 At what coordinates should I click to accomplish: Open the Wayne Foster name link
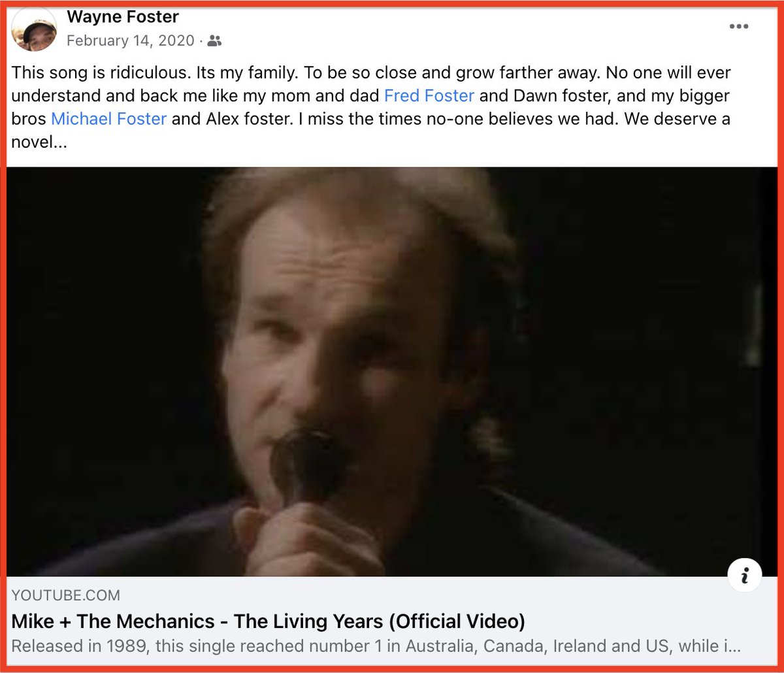[x=123, y=16]
